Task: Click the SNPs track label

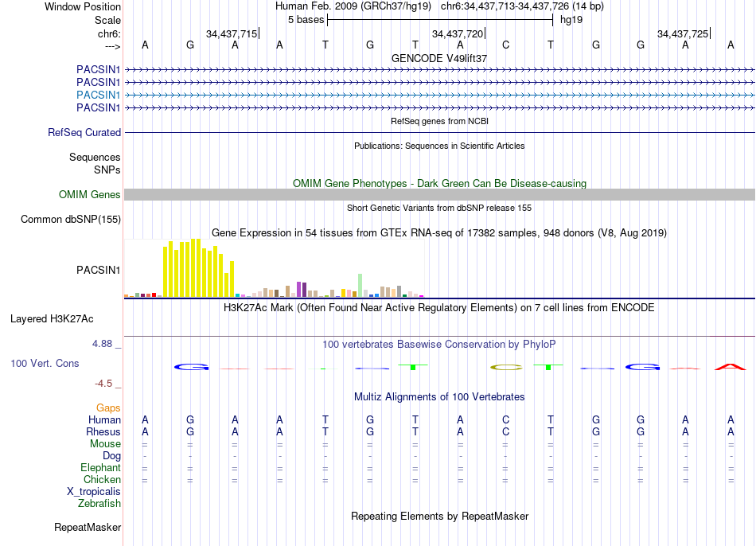Action: click(x=107, y=170)
